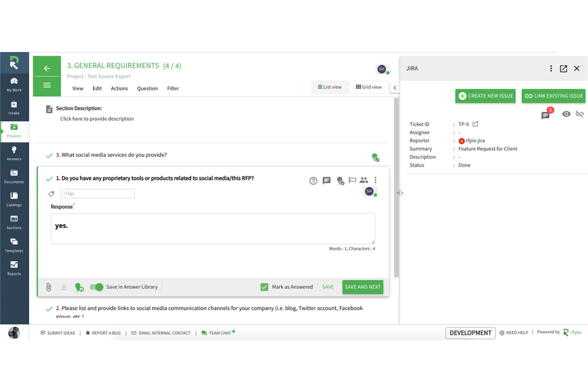The image size is (588, 392).
Task: Click the DEVELOPMENT button
Action: pos(470,333)
